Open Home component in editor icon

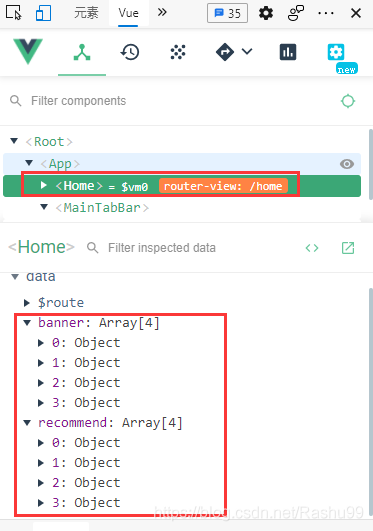click(x=348, y=248)
